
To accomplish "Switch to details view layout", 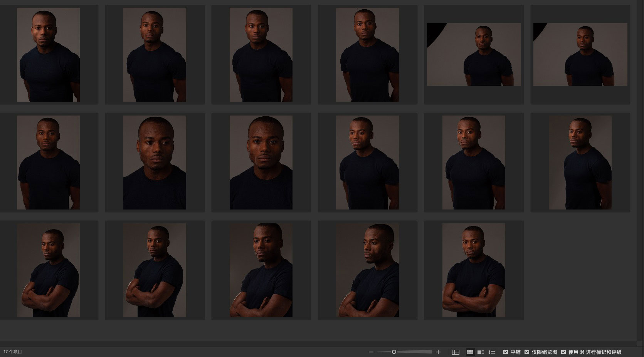I will pyautogui.click(x=481, y=352).
